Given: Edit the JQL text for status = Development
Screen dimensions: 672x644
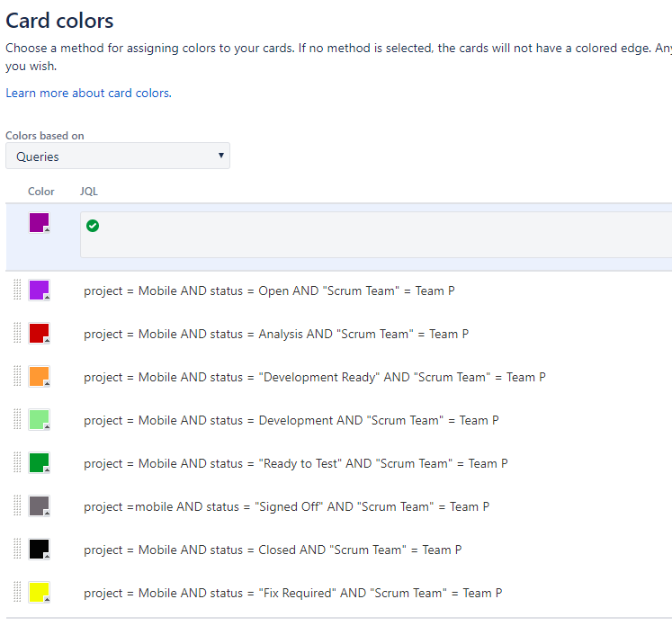Looking at the screenshot, I should [x=291, y=420].
